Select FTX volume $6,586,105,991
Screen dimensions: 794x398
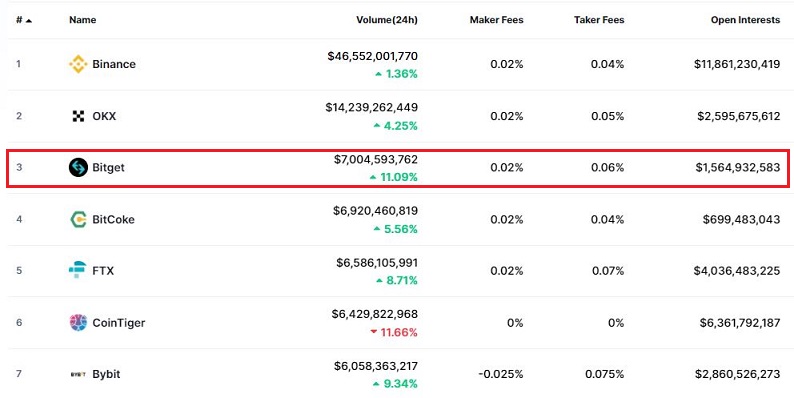point(377,263)
